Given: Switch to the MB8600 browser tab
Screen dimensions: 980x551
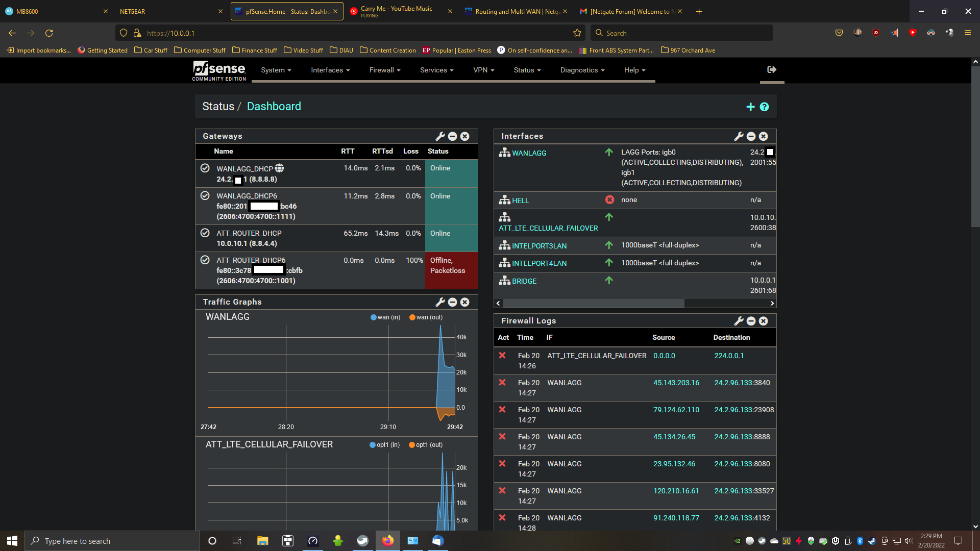Looking at the screenshot, I should (x=56, y=11).
